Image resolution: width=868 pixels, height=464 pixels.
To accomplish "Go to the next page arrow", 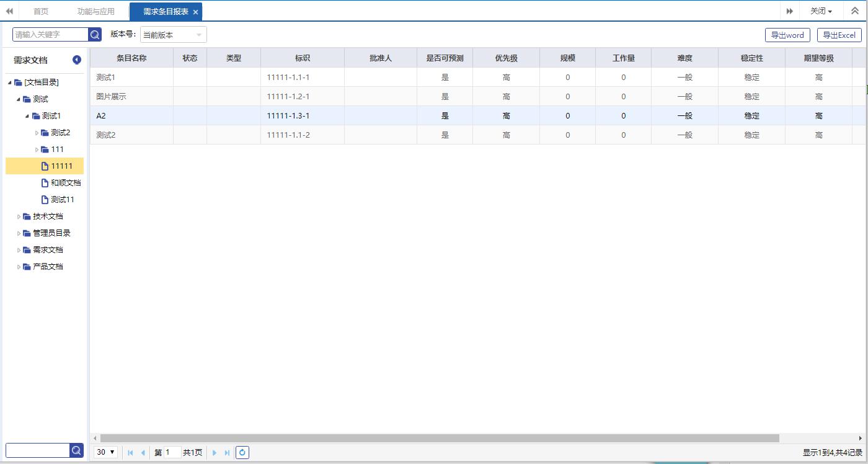I will click(215, 453).
